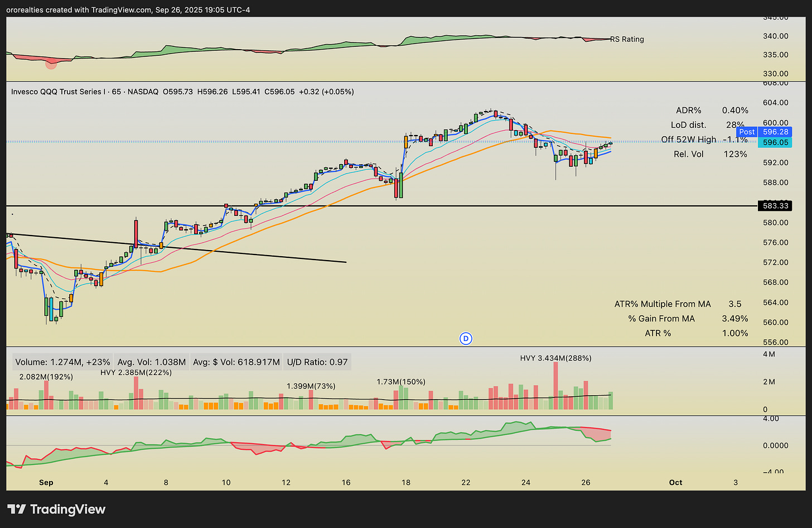Select the 596.28 post-market price label
812x528 pixels.
[775, 132]
